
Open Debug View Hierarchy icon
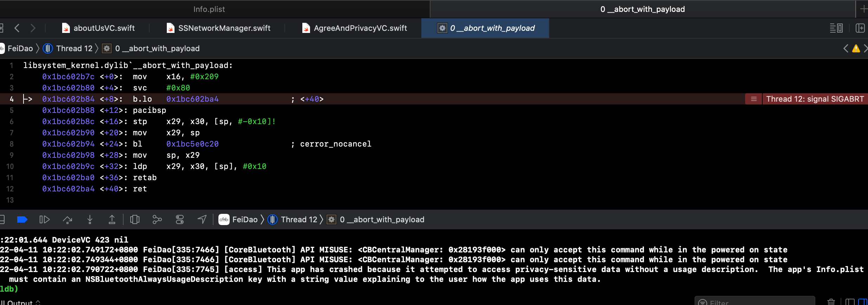(135, 219)
